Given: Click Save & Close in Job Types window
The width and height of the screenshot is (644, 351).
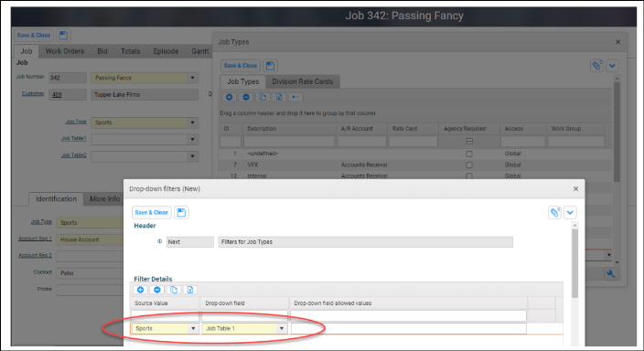Looking at the screenshot, I should coord(241,66).
